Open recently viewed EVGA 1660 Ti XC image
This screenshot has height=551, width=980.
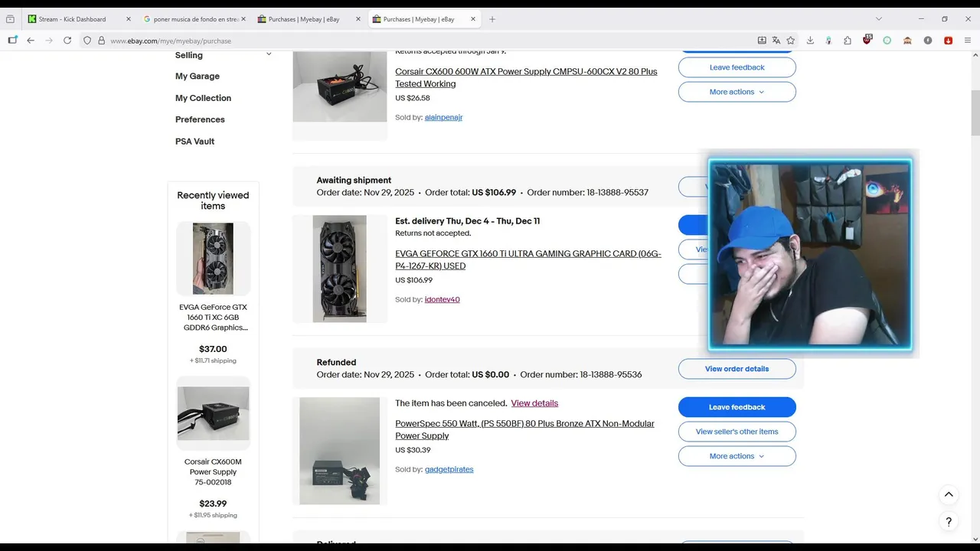(x=213, y=259)
